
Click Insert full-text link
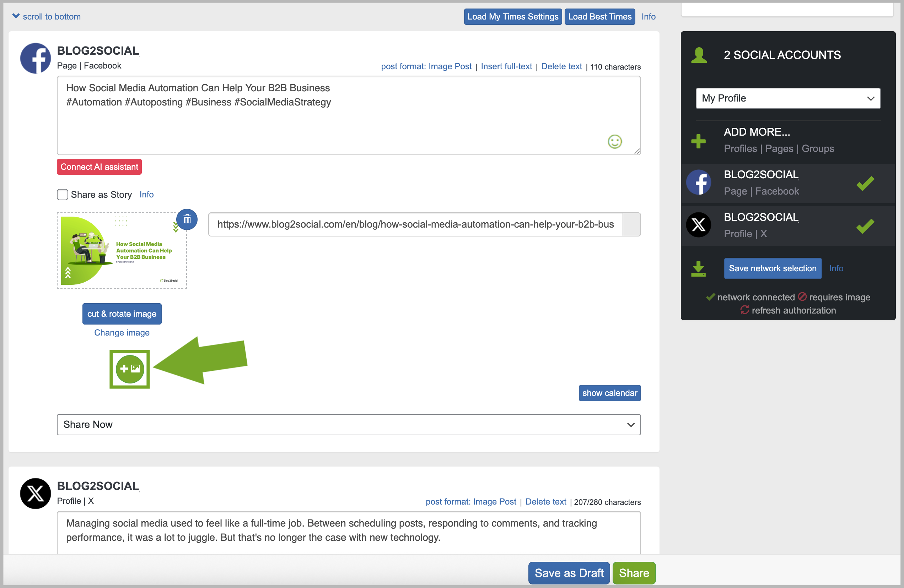[506, 66]
